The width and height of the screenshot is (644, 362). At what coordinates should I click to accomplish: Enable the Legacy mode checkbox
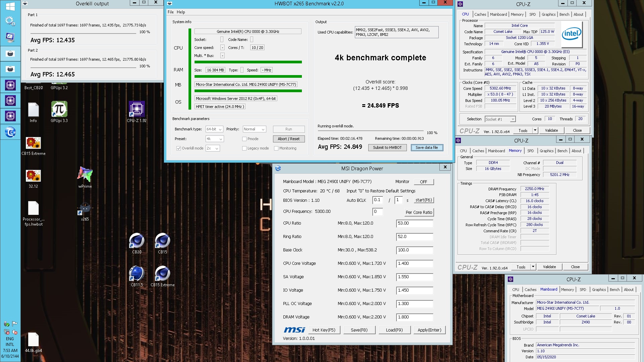244,148
